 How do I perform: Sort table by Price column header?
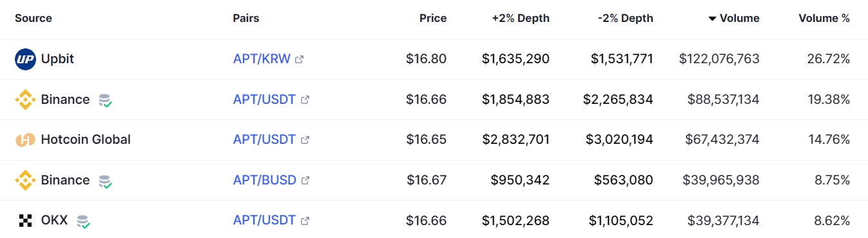[x=433, y=18]
